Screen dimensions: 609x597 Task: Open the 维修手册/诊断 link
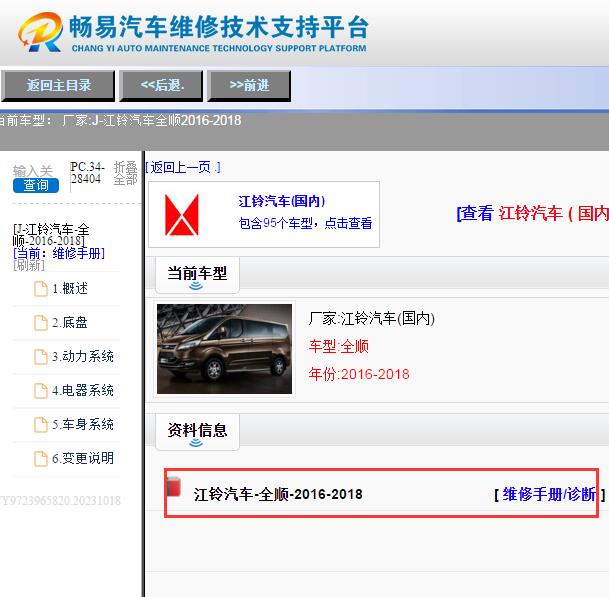click(x=549, y=494)
